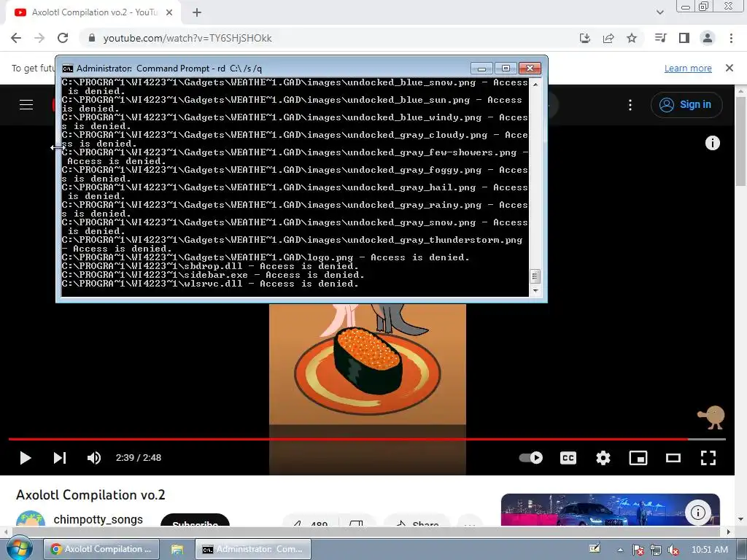Open the Learn more link
747x560 pixels.
tap(688, 68)
